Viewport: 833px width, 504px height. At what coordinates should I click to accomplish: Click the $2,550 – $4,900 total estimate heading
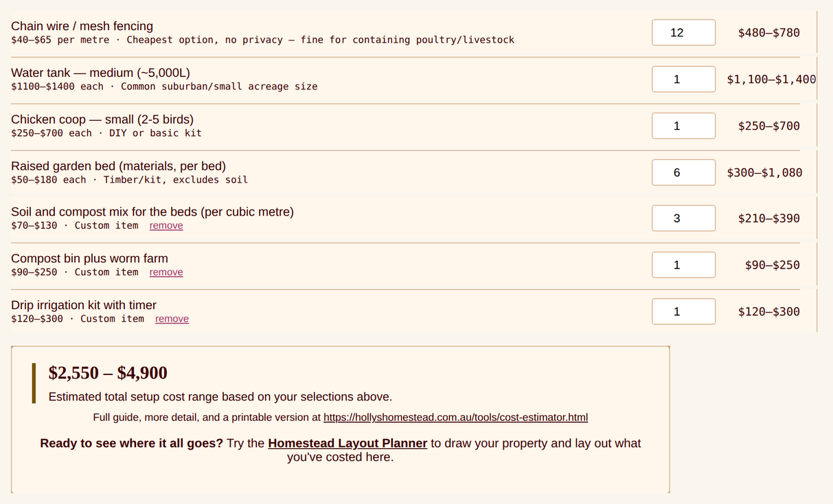[x=108, y=373]
